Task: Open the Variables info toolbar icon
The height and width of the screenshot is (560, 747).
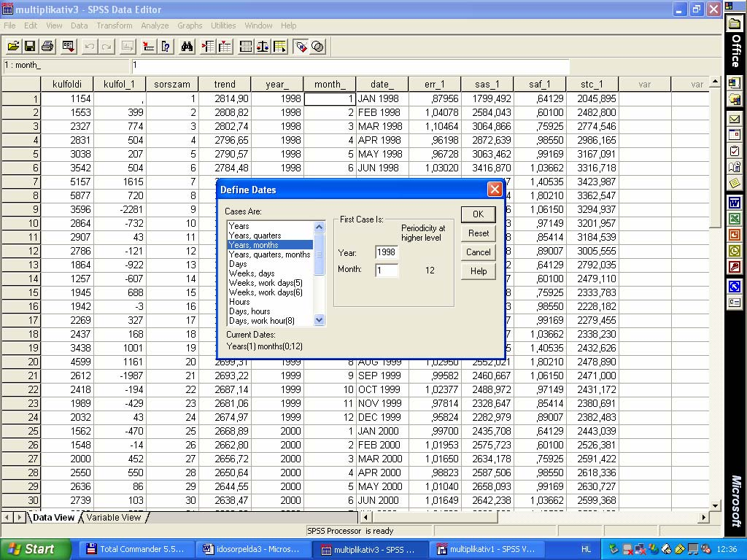Action: pos(166,46)
